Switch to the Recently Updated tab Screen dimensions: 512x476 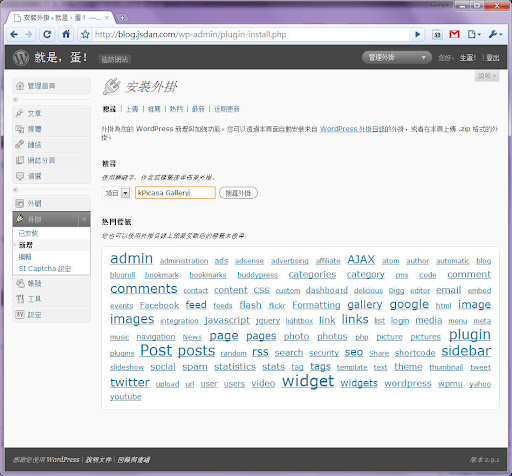(227, 109)
